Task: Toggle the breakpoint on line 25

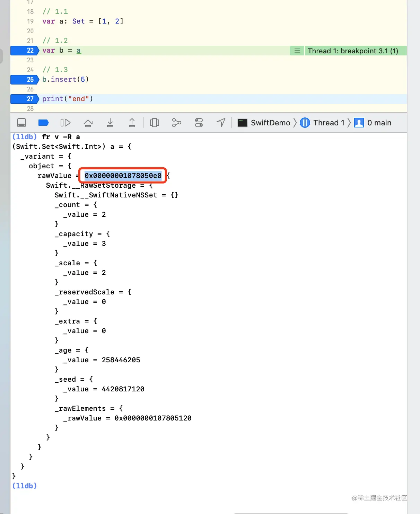Action: (25, 80)
